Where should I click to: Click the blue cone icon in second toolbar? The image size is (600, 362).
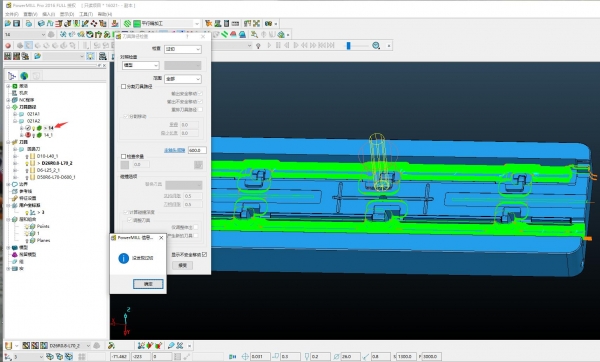pos(242,34)
